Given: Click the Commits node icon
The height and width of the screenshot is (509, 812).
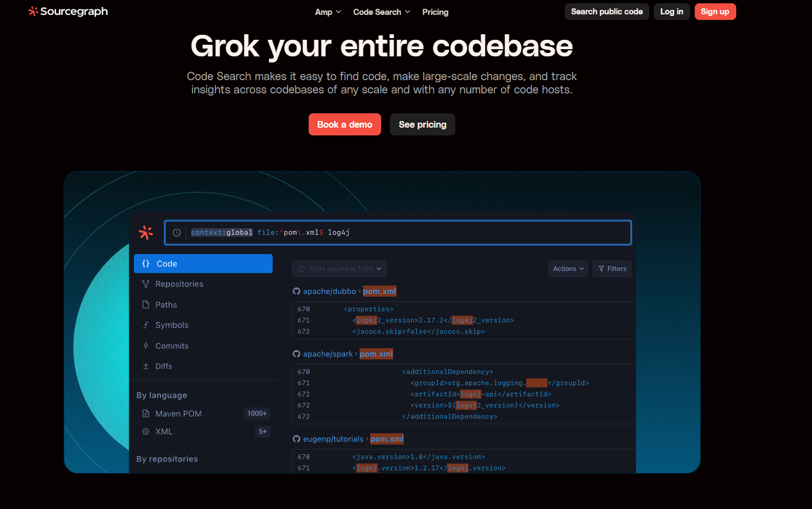Looking at the screenshot, I should (146, 346).
